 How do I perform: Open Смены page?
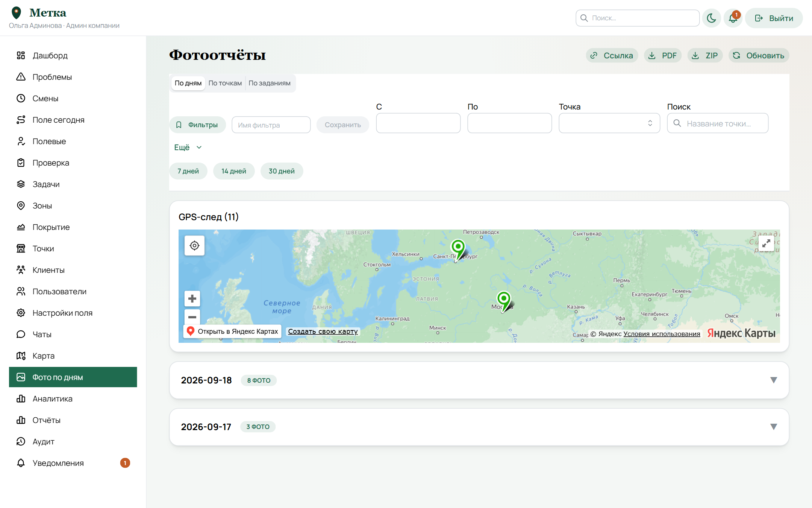click(x=73, y=98)
